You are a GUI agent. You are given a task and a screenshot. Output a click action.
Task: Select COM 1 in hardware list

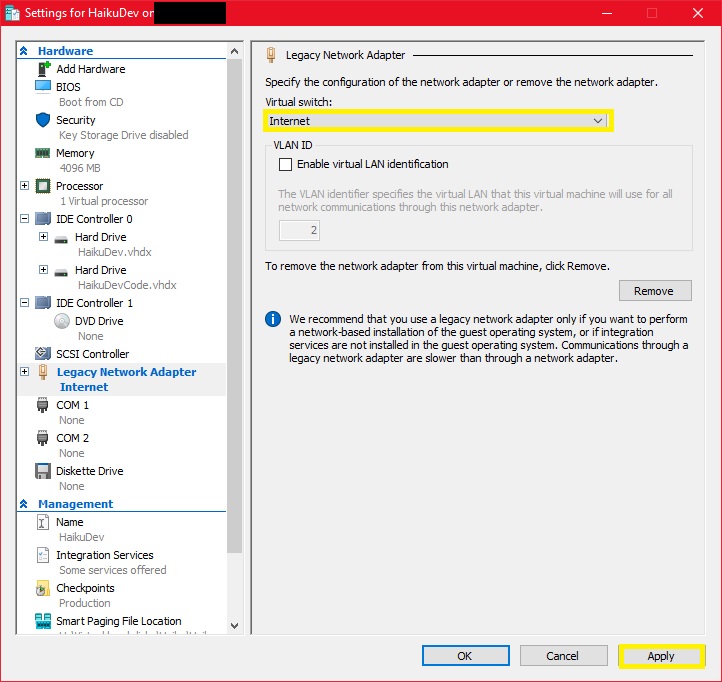click(72, 405)
